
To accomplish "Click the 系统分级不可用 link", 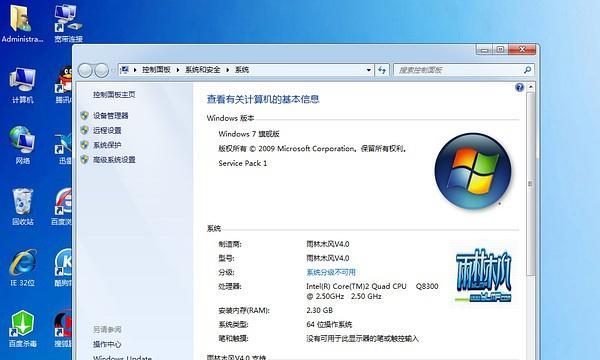I will (331, 272).
